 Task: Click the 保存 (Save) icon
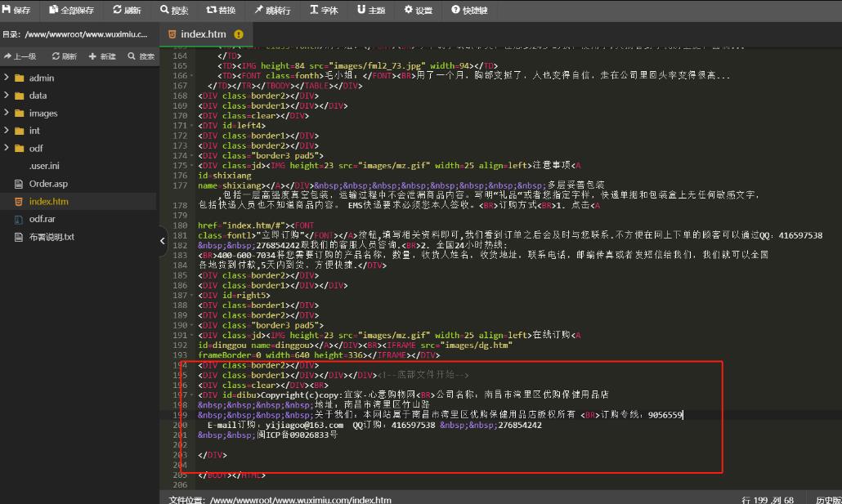tap(13, 11)
